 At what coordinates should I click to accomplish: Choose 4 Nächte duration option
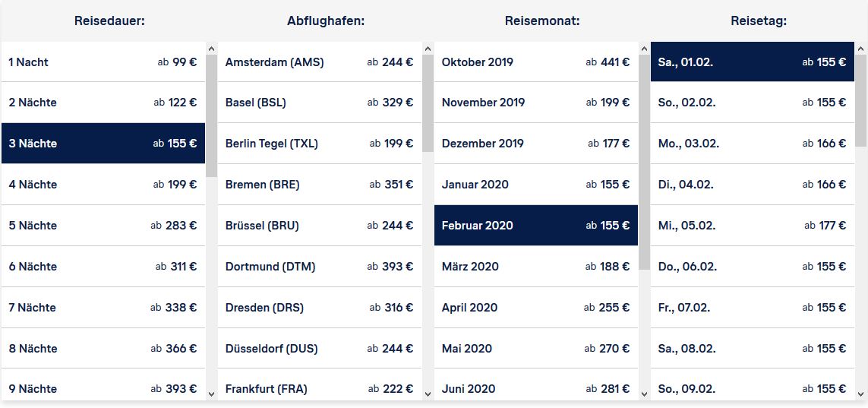(x=103, y=185)
